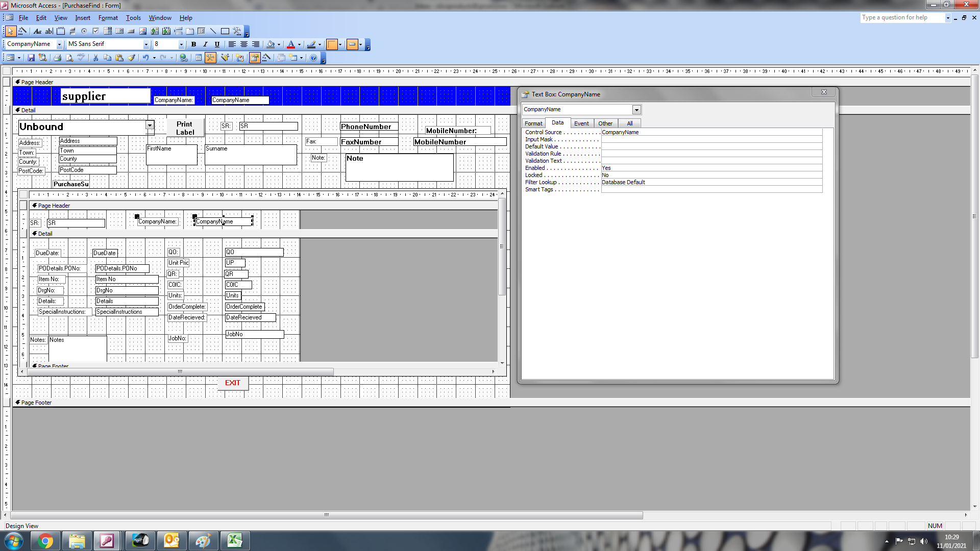Click the Print icon
This screenshot has height=551, width=980.
pos(57,58)
